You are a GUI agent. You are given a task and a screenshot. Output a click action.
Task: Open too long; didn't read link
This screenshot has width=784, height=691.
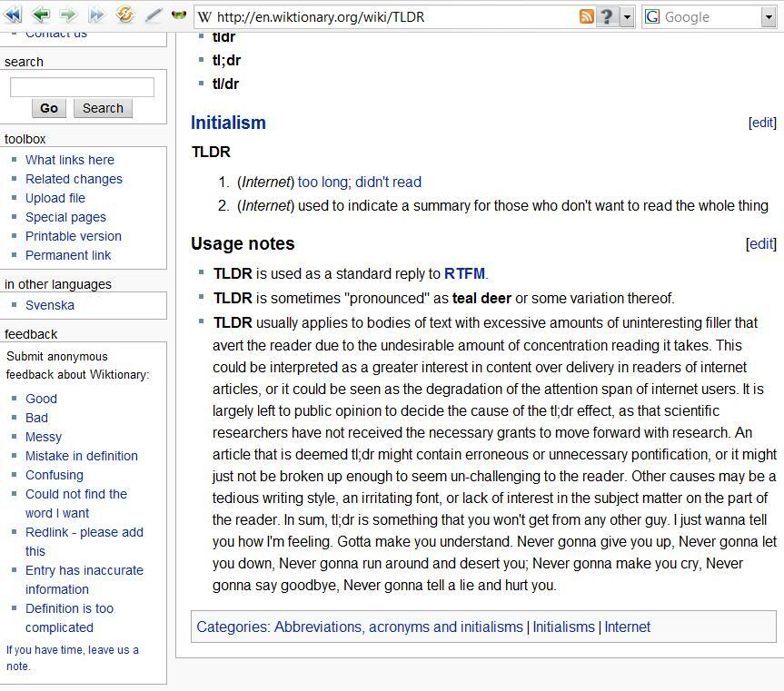pos(360,182)
